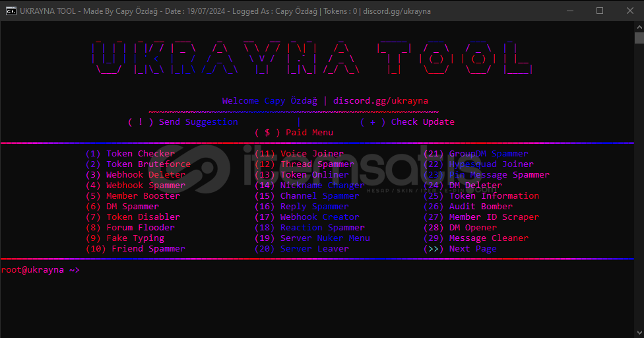
Task: Click the Token Onliner line
Action: pyautogui.click(x=302, y=175)
